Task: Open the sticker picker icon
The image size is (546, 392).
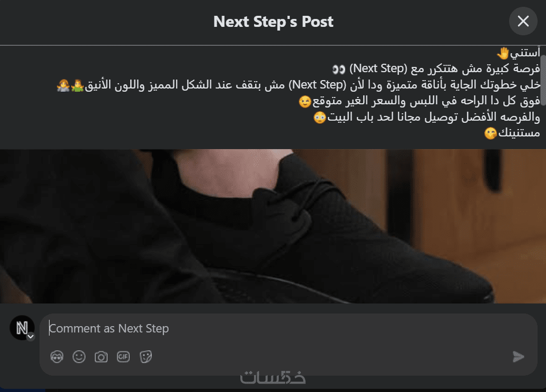Action: click(145, 357)
